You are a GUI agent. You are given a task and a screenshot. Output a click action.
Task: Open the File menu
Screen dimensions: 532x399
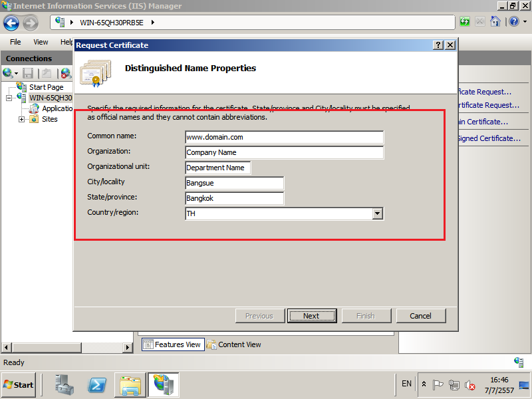[15, 42]
